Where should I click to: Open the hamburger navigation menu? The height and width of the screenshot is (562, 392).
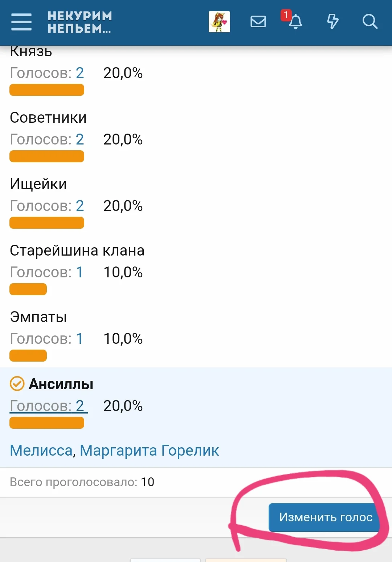pos(21,22)
